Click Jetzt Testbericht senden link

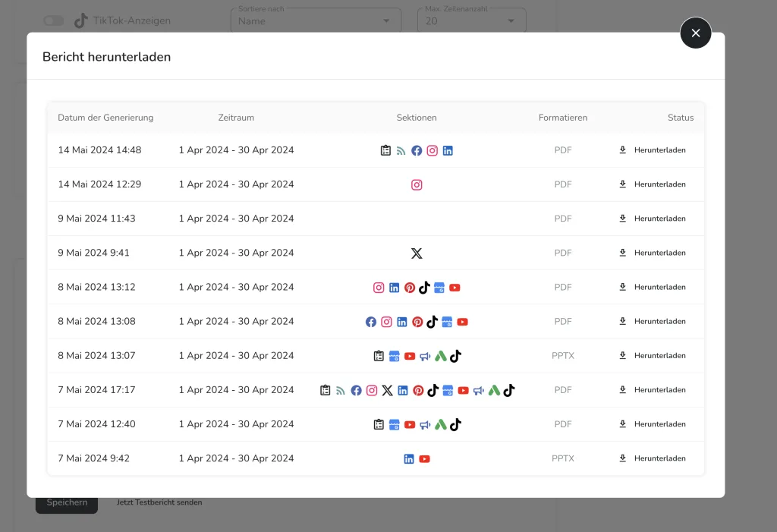(159, 502)
